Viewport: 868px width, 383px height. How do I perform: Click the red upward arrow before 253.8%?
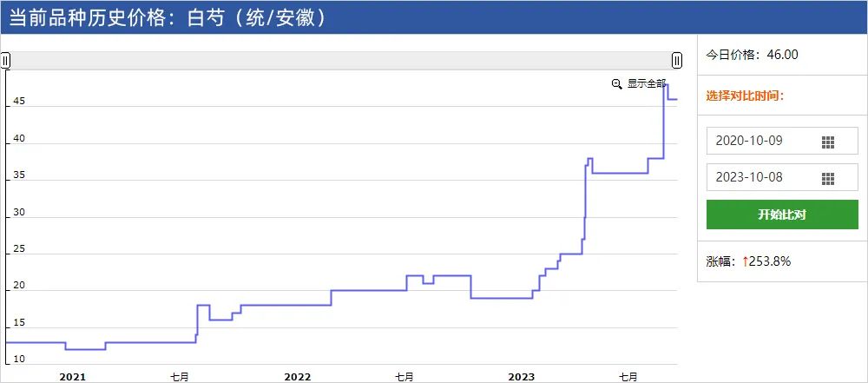click(x=745, y=261)
